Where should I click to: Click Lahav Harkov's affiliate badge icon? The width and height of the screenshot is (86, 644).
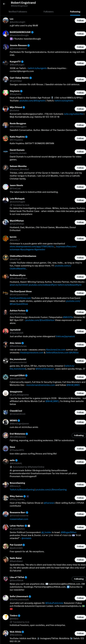(29, 526)
